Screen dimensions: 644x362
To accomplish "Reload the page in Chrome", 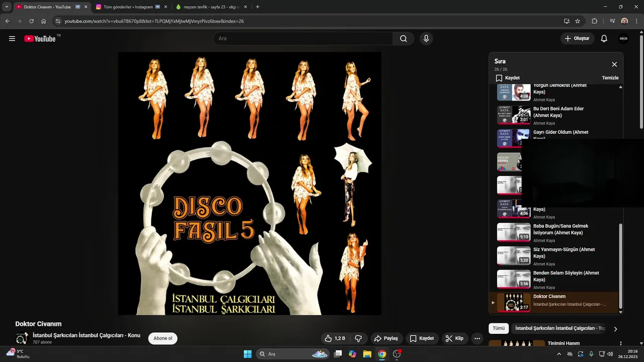I will coord(31,21).
